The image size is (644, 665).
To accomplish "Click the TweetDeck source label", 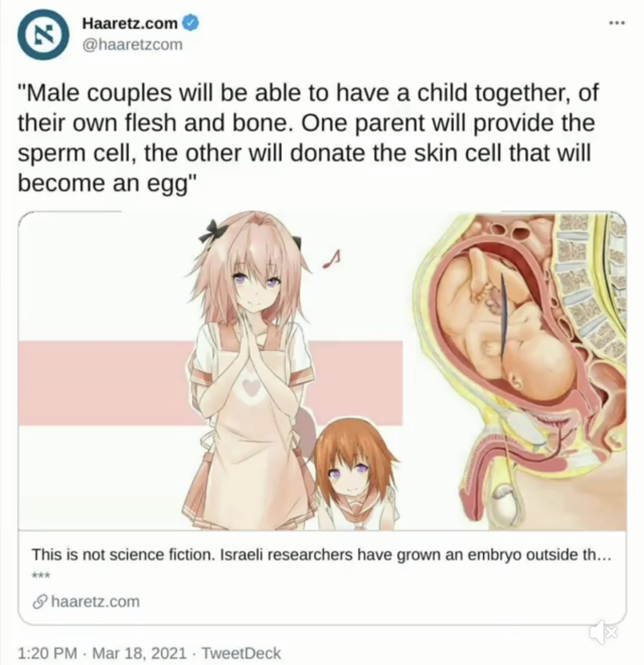I will [x=241, y=653].
